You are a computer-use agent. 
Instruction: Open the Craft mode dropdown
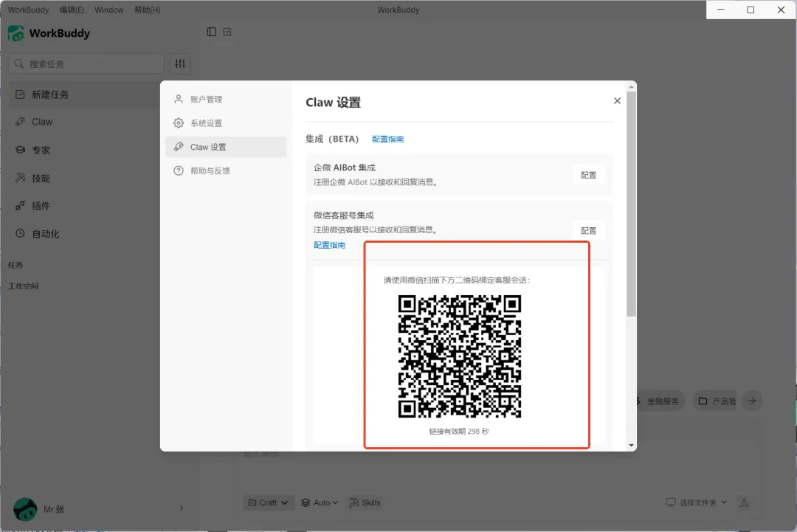tap(269, 502)
